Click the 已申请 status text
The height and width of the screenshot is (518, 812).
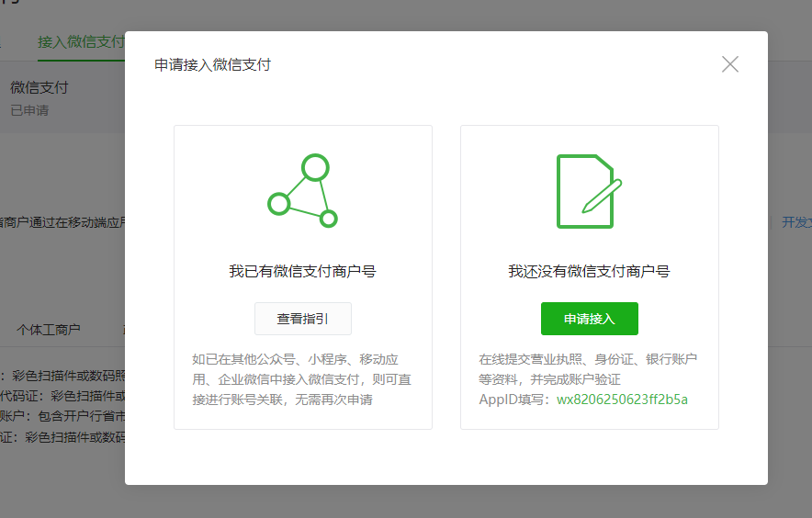tap(29, 110)
